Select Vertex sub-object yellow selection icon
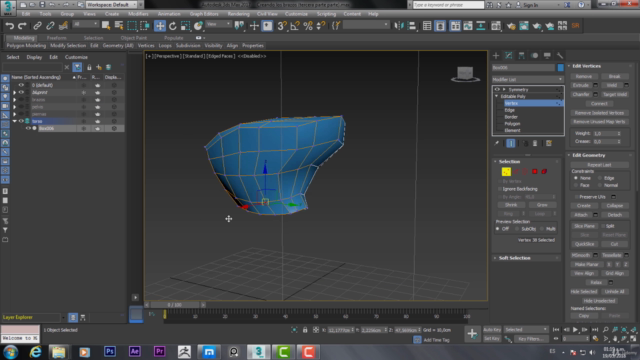Screen dimensions: 640x360 point(506,172)
